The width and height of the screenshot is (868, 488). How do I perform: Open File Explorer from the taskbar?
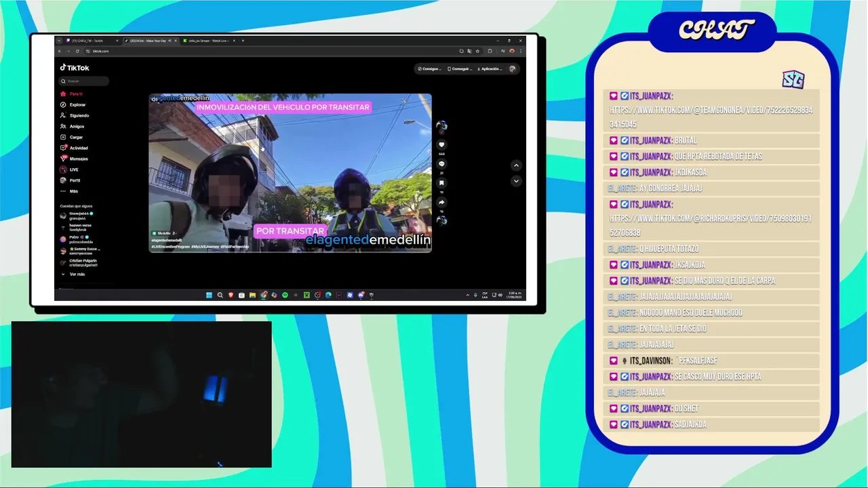click(252, 295)
